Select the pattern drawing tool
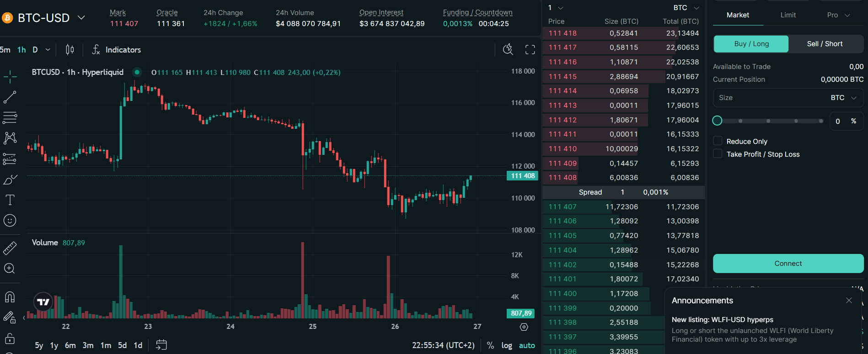Screen dimensions: 868x354 pyautogui.click(x=10, y=138)
